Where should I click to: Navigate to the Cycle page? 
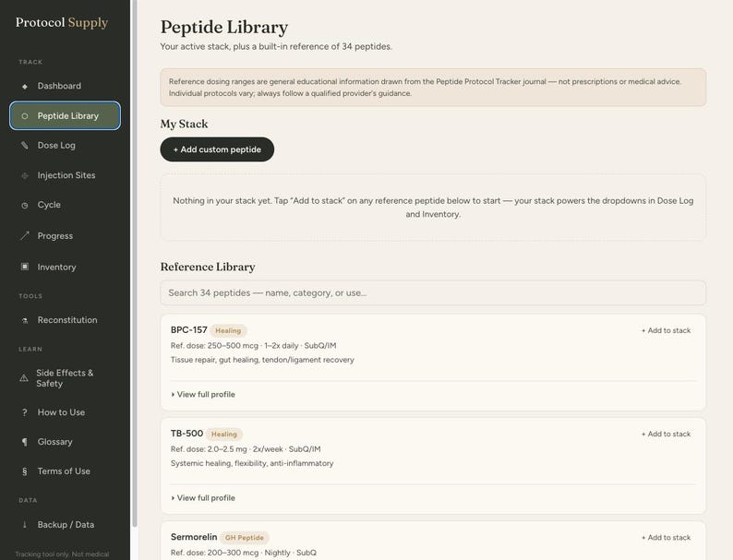click(x=65, y=205)
